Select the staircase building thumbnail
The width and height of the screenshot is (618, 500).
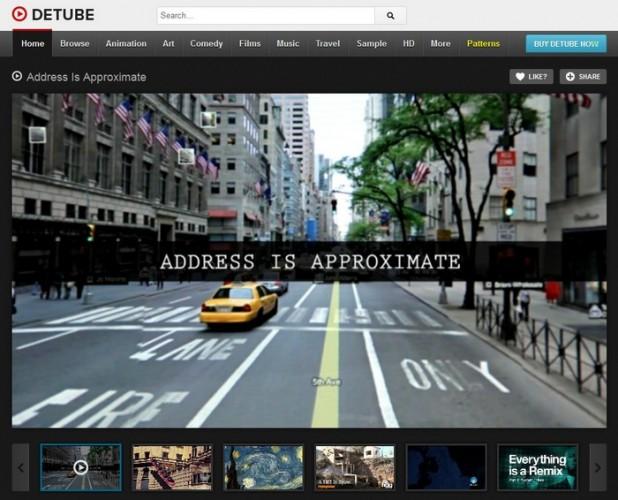[172, 467]
